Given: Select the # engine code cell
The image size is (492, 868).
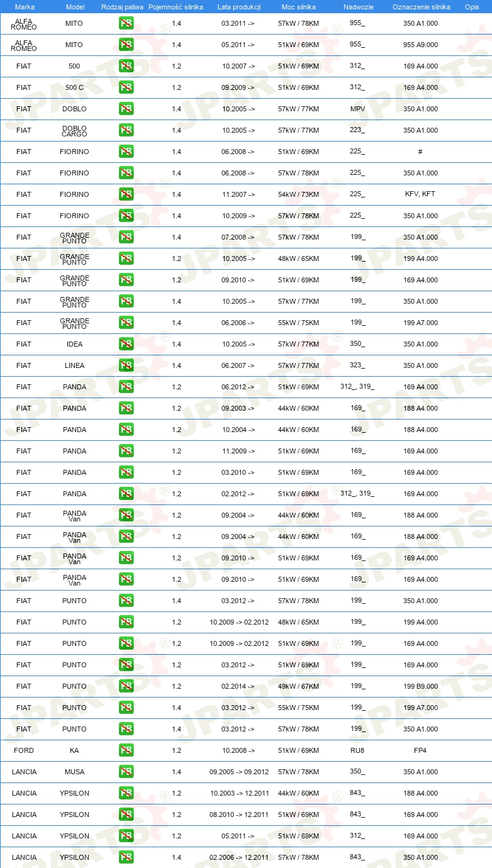Looking at the screenshot, I should 420,152.
